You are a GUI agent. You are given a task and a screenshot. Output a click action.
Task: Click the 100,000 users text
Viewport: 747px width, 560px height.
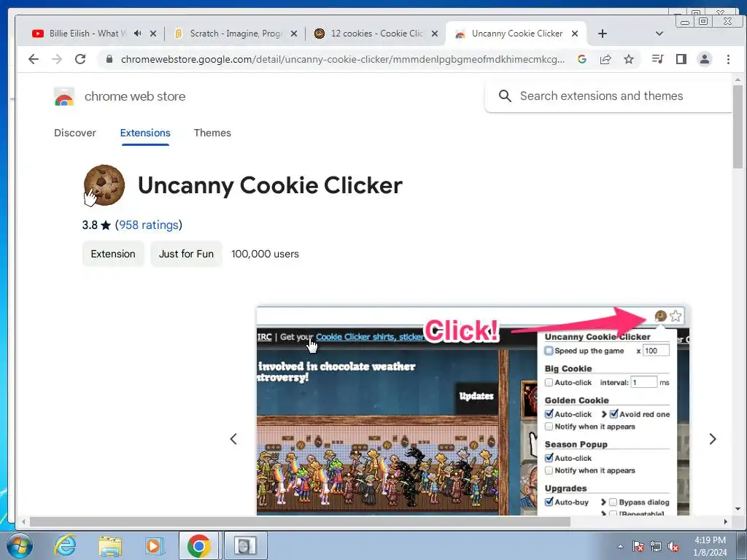pyautogui.click(x=265, y=254)
